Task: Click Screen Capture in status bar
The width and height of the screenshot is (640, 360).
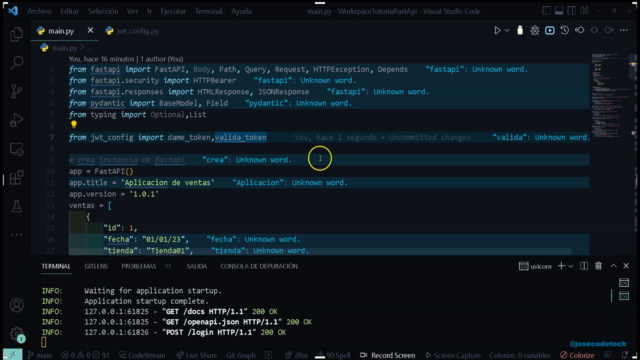Action: [x=453, y=355]
